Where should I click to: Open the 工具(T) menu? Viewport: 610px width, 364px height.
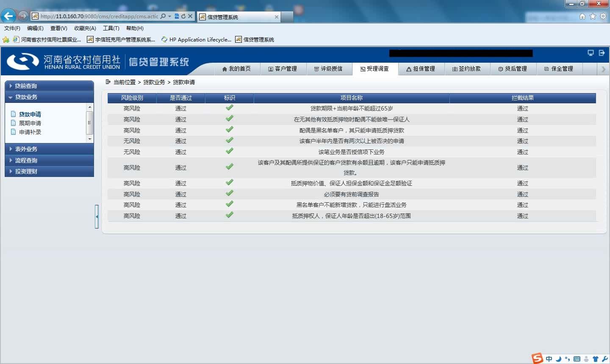click(x=111, y=28)
